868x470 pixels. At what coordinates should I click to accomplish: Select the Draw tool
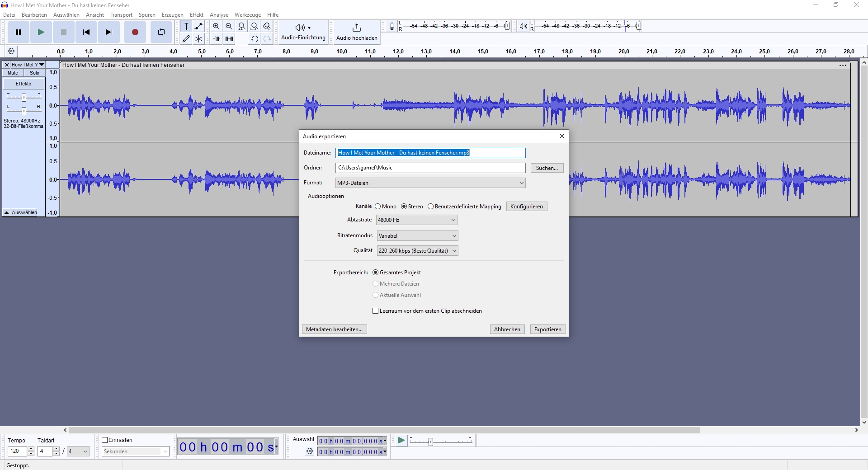pos(186,39)
